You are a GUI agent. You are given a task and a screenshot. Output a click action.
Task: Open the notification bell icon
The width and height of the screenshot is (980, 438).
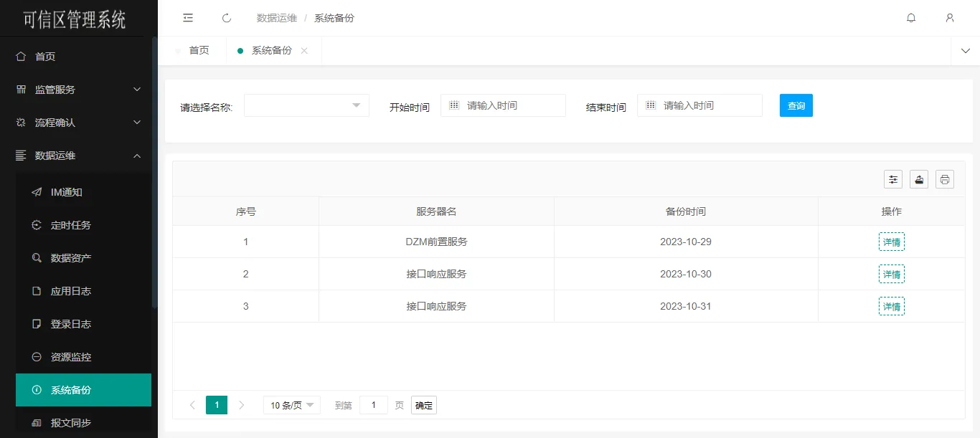[x=911, y=18]
